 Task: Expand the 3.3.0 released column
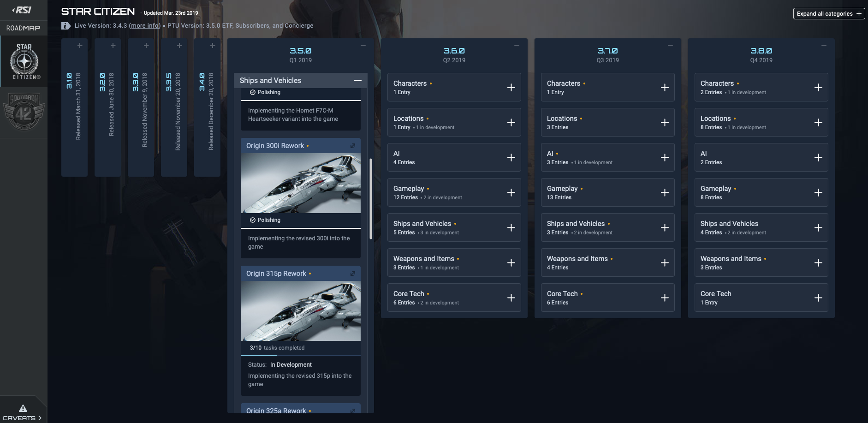click(x=146, y=45)
